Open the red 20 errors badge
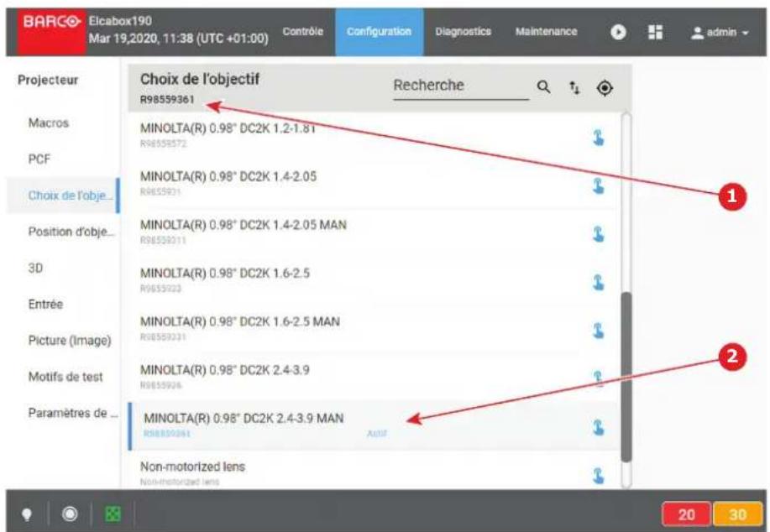This screenshot has width=770, height=532. tap(686, 514)
